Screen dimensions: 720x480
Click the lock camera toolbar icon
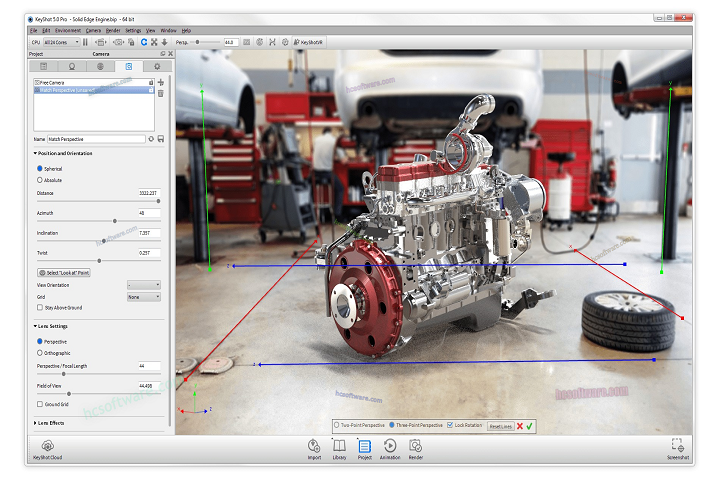coord(131,42)
